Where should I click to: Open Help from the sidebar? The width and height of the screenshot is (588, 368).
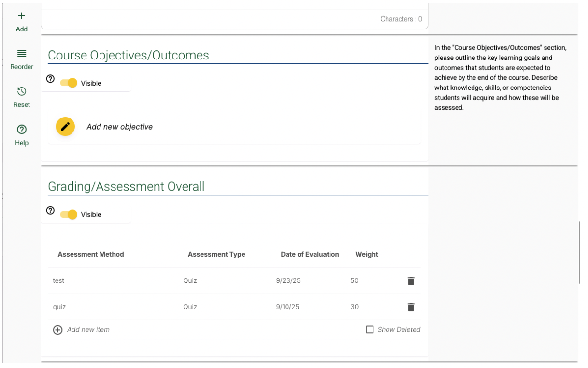[x=22, y=130]
